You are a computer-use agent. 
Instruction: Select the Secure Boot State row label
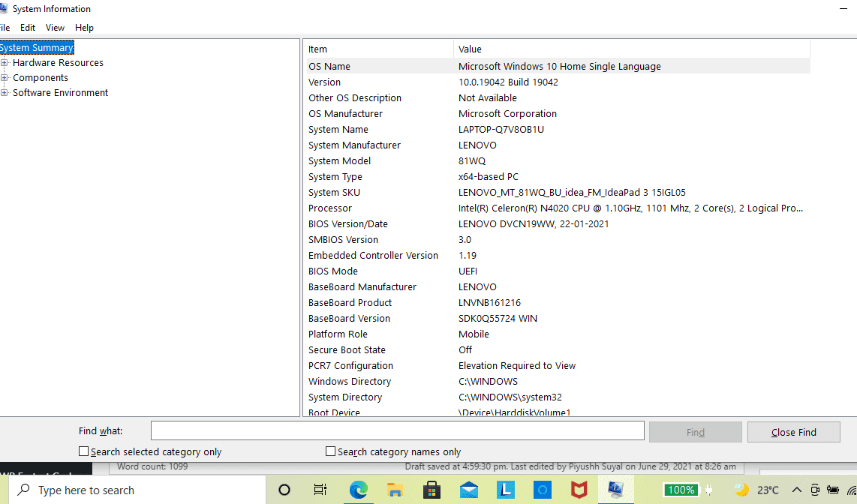coord(347,350)
